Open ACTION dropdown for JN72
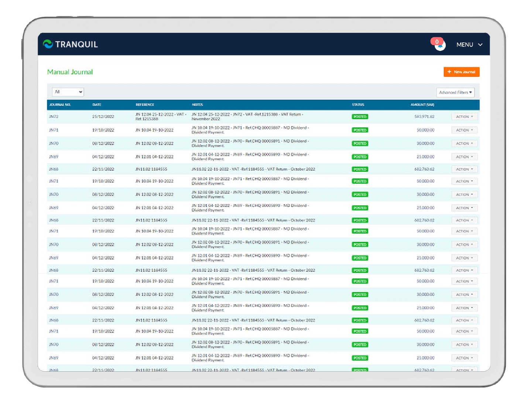The height and width of the screenshot is (420, 527). point(464,117)
